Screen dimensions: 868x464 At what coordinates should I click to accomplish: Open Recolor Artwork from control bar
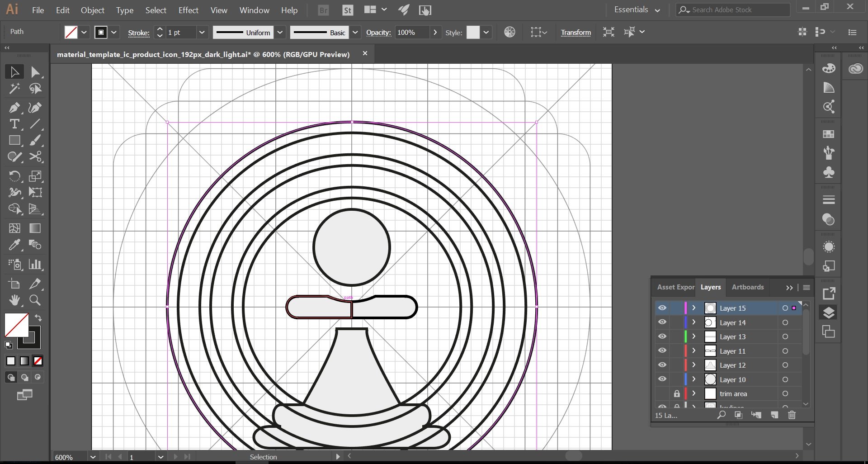pos(509,32)
